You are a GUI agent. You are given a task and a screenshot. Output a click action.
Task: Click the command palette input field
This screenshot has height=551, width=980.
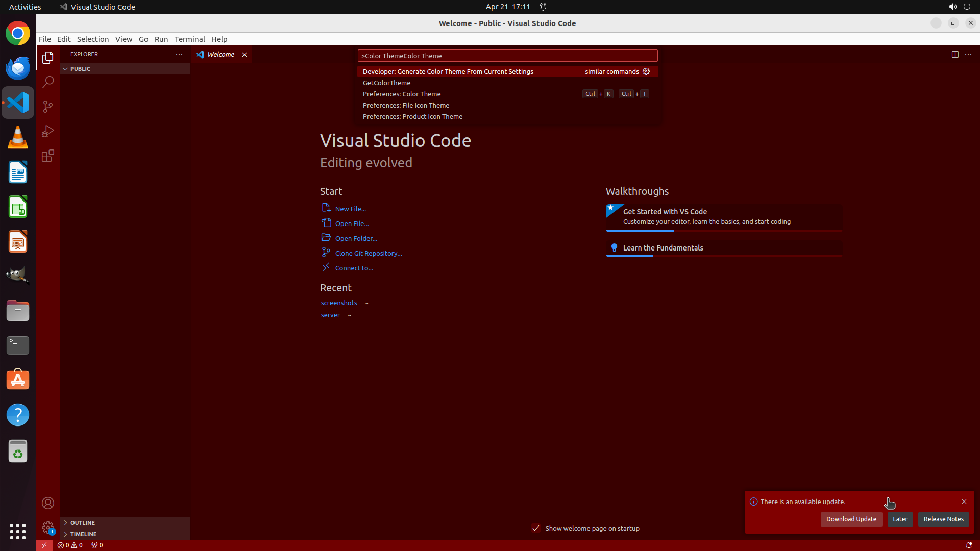507,56
